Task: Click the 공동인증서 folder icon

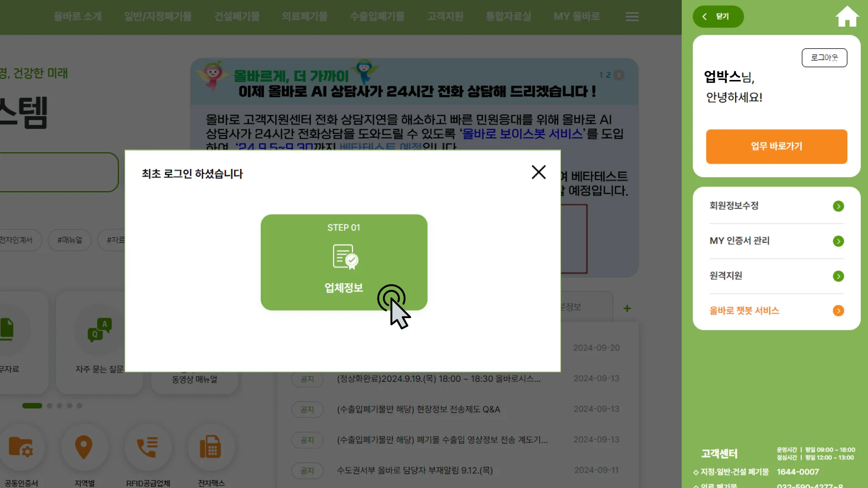Action: click(x=22, y=447)
